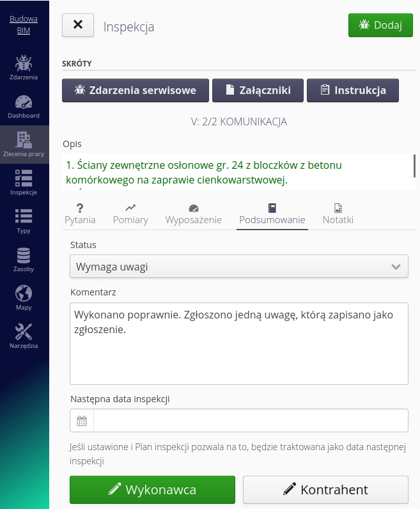Open the Typy sidebar item

(24, 221)
